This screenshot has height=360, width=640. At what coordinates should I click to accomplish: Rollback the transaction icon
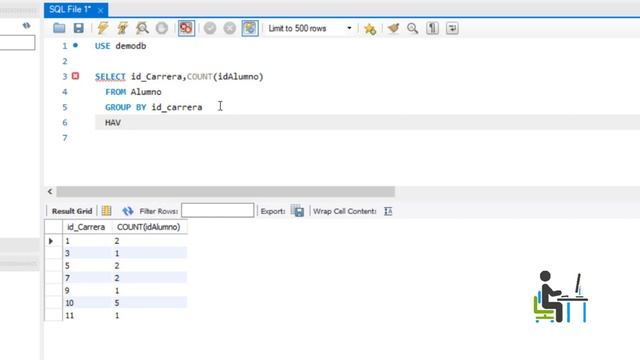pyautogui.click(x=230, y=28)
